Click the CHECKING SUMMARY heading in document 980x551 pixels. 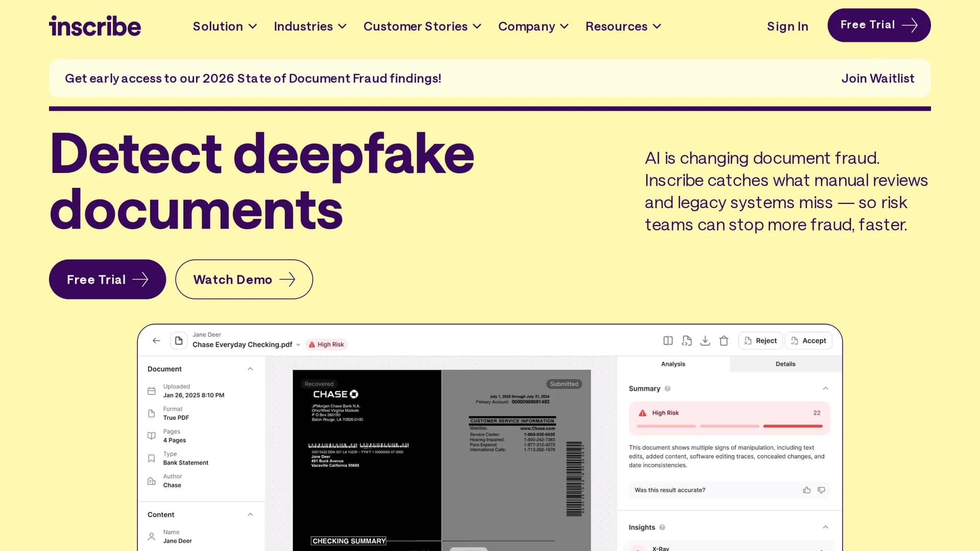(349, 541)
